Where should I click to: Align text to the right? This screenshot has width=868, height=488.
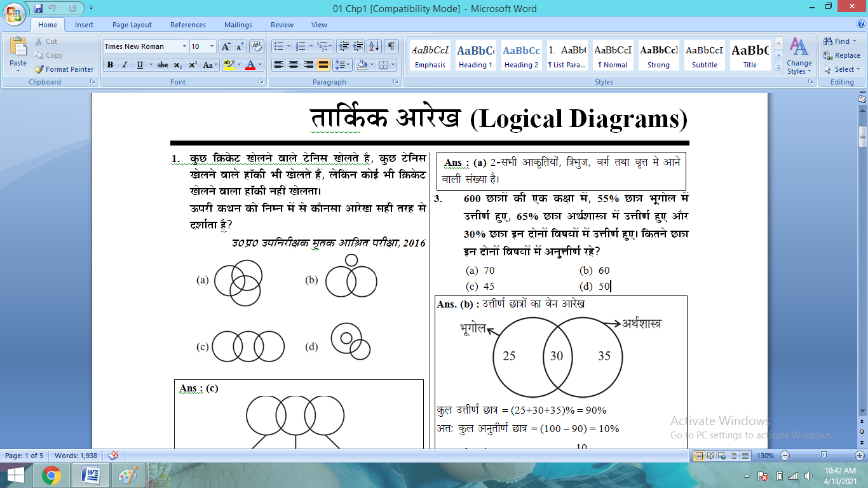tap(309, 65)
